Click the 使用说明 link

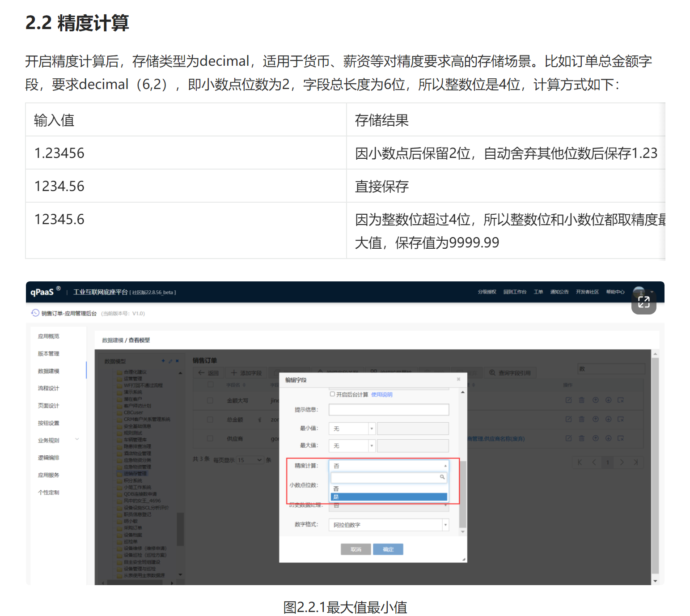[x=381, y=395]
